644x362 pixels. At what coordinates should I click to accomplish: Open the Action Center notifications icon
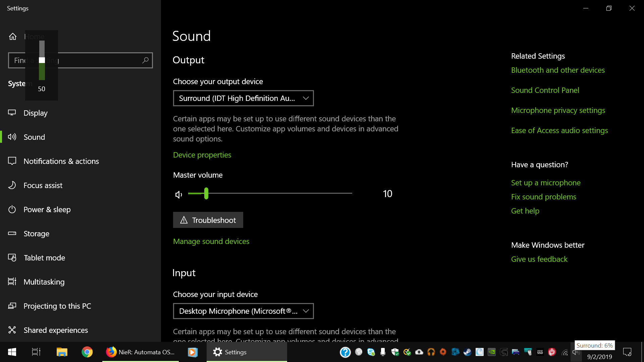click(x=627, y=352)
